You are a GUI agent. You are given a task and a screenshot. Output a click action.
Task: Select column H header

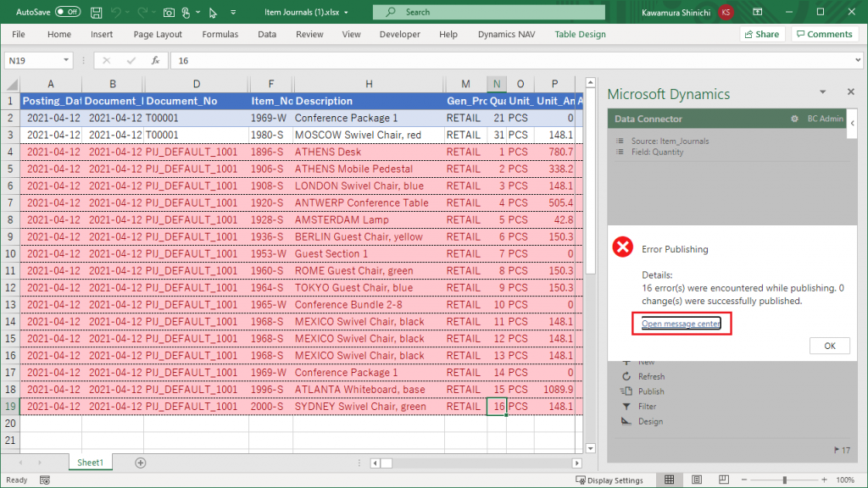click(x=369, y=84)
